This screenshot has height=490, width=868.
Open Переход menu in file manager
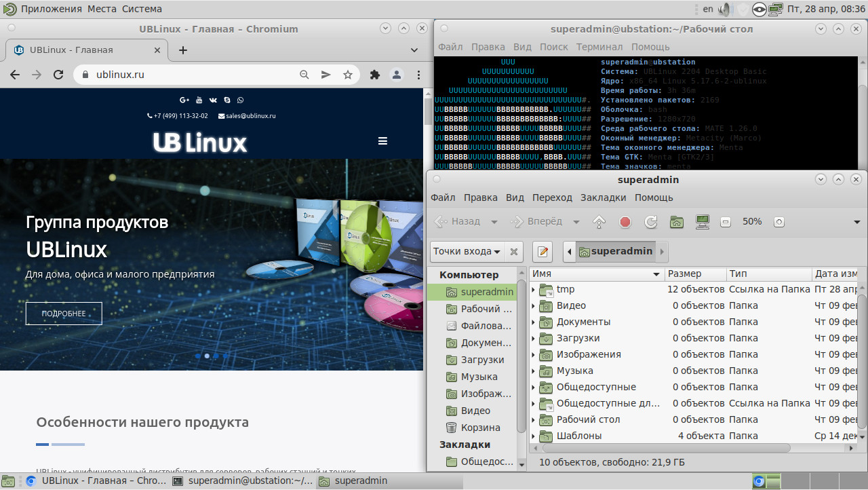coord(552,197)
